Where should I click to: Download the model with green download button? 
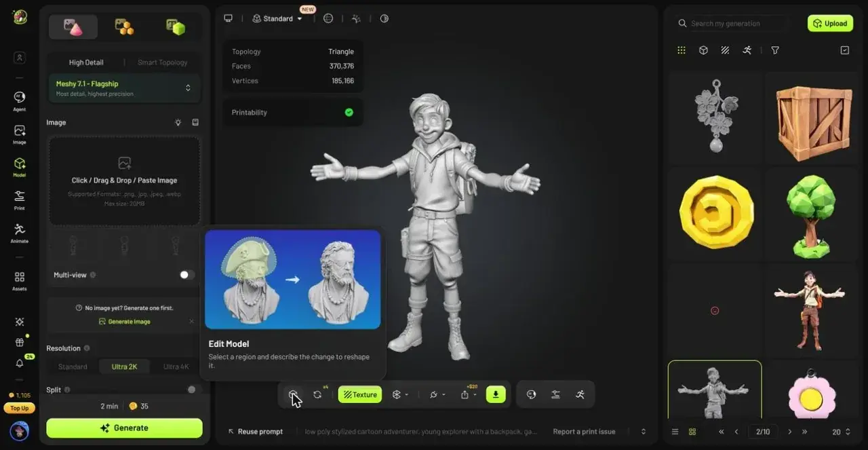pos(496,394)
